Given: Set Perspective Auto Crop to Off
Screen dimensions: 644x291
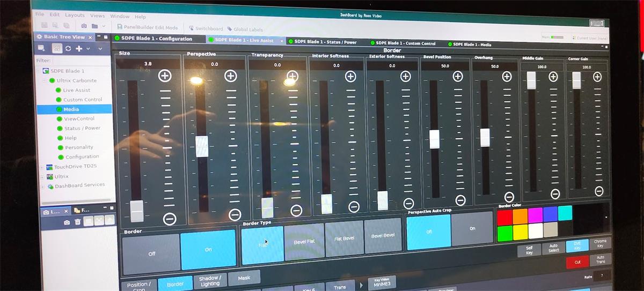Looking at the screenshot, I should (428, 232).
